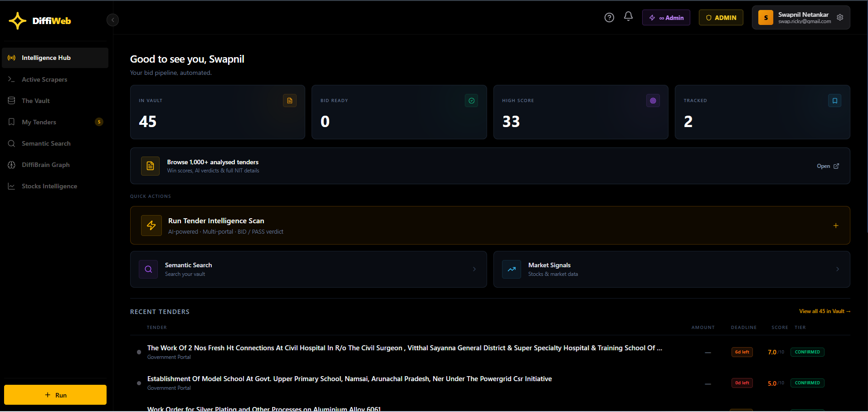Click the My Tenders bookmark icon

pyautogui.click(x=12, y=122)
